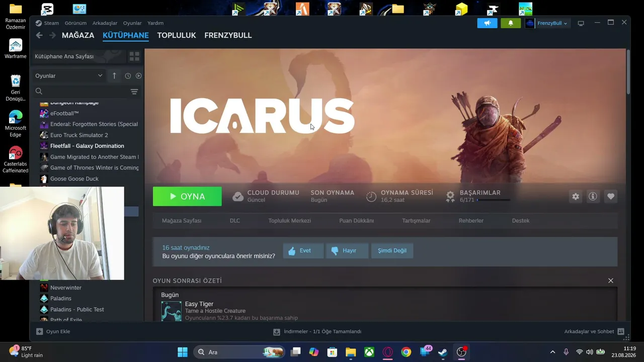Open the FRENZYBULL profile tab
Image resolution: width=644 pixels, height=362 pixels.
(x=228, y=35)
